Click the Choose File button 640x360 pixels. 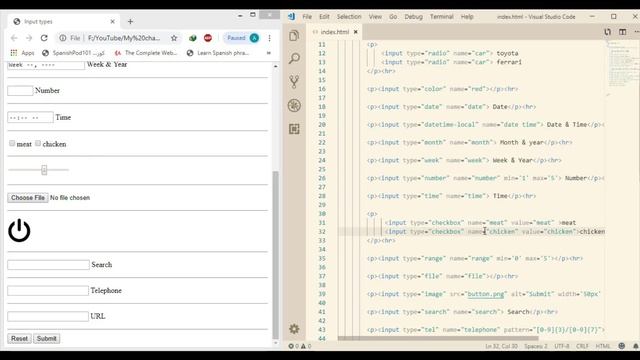28,198
